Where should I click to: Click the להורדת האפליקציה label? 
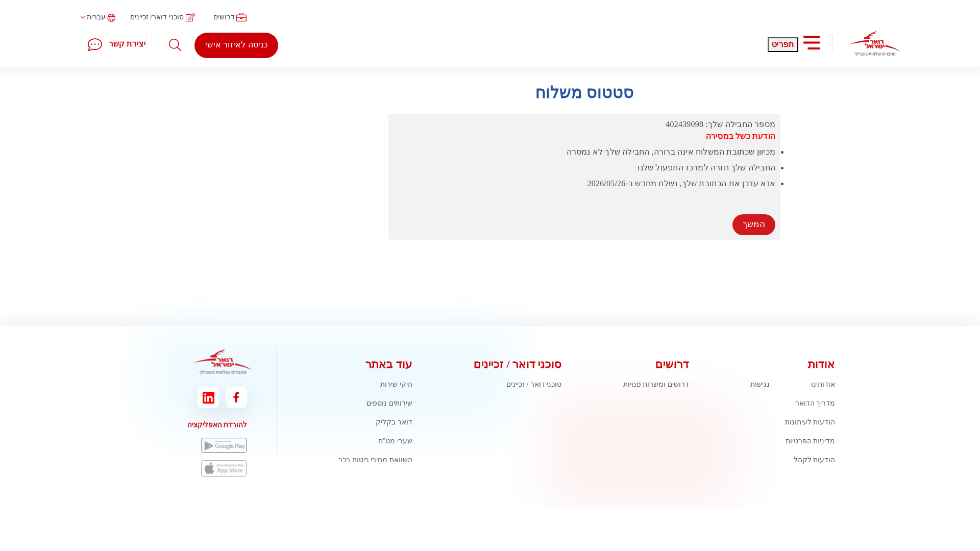[x=217, y=425]
